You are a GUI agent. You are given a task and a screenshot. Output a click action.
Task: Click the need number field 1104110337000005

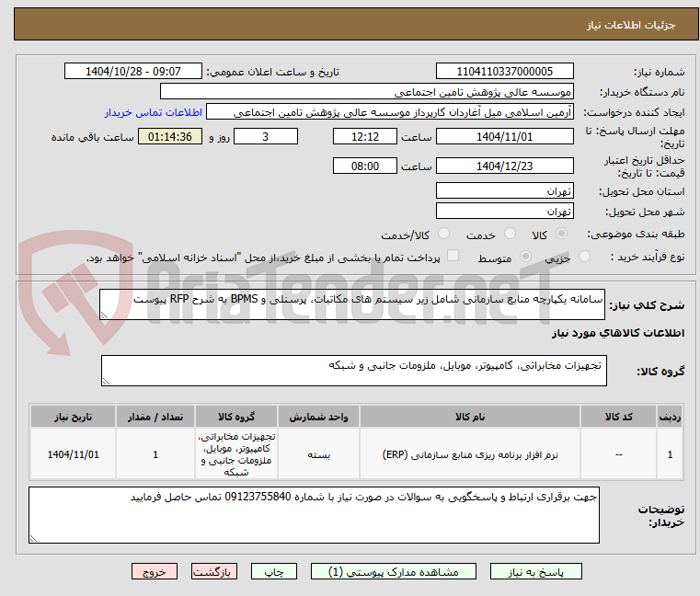point(504,72)
